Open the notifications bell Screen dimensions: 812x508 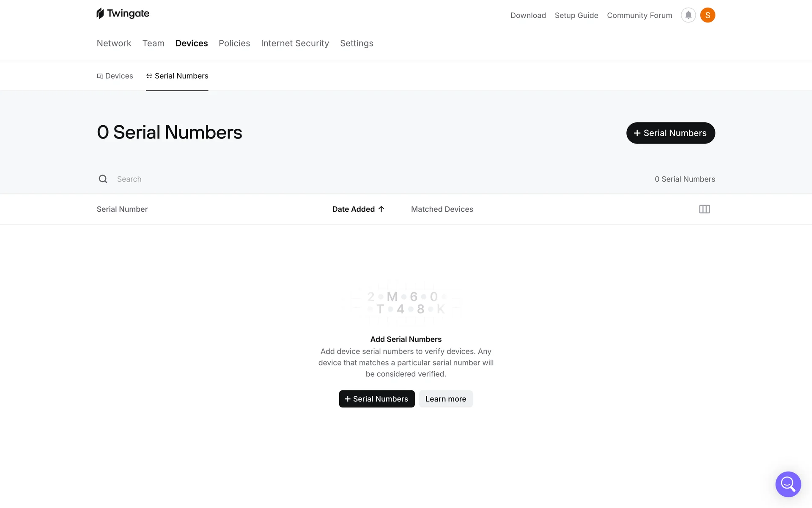coord(688,15)
